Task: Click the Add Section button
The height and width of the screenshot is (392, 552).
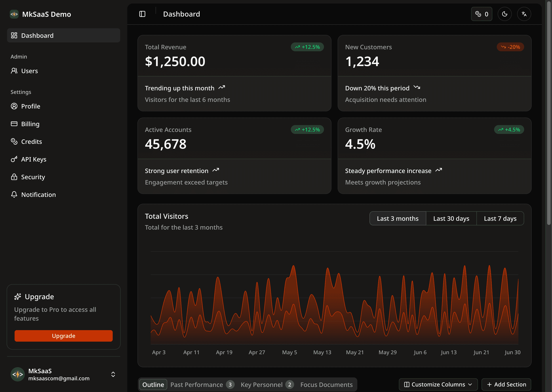Action: [x=506, y=384]
